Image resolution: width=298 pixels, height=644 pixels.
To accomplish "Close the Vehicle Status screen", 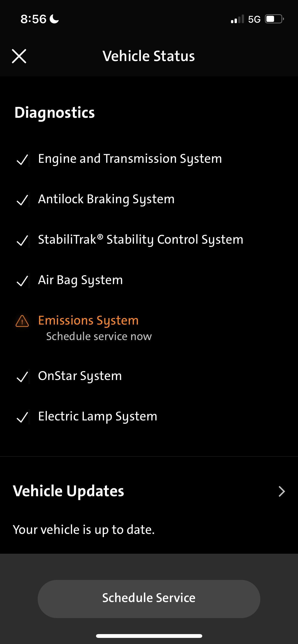I will pyautogui.click(x=19, y=56).
